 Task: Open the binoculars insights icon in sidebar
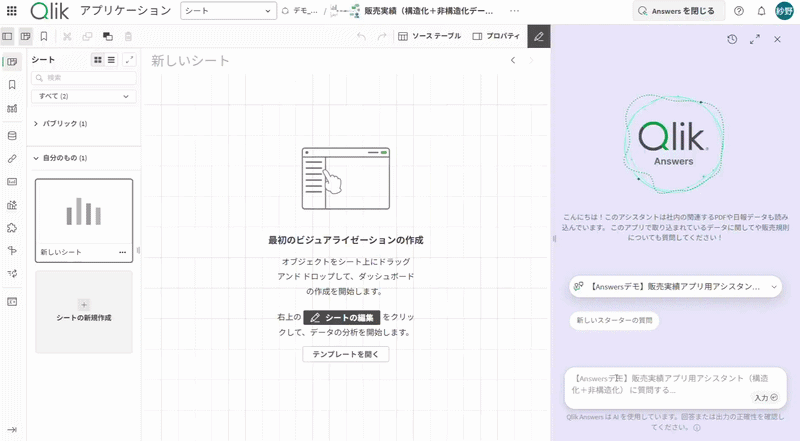(x=12, y=108)
